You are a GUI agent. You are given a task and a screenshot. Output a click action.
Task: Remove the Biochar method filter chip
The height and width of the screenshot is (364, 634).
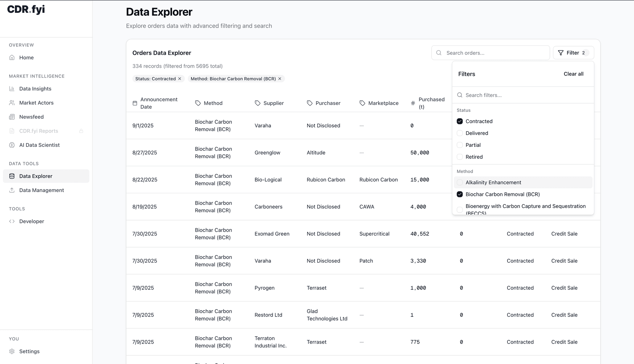(280, 79)
